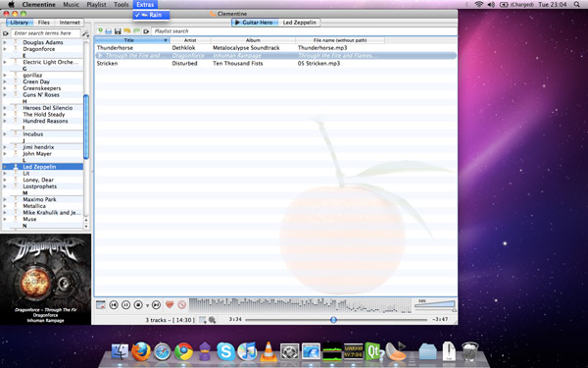The image size is (588, 368).
Task: Click the spectrum analyzer display
Action: point(300,305)
